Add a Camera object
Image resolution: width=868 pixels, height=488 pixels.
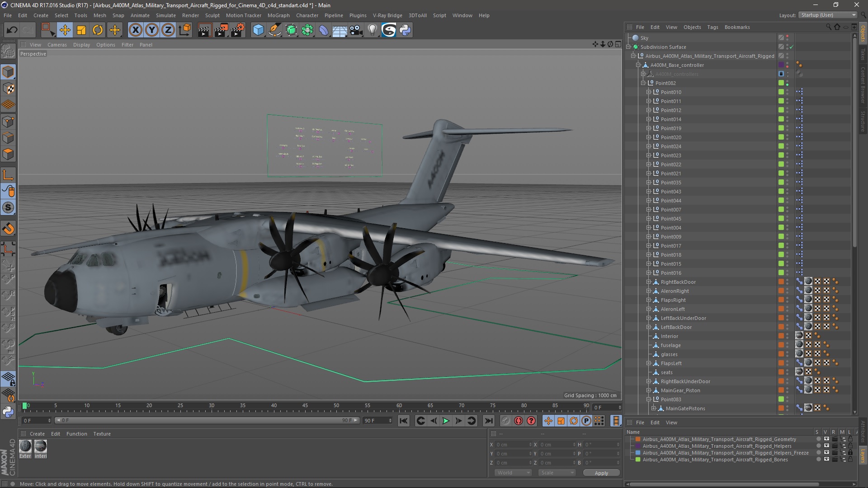(x=356, y=30)
